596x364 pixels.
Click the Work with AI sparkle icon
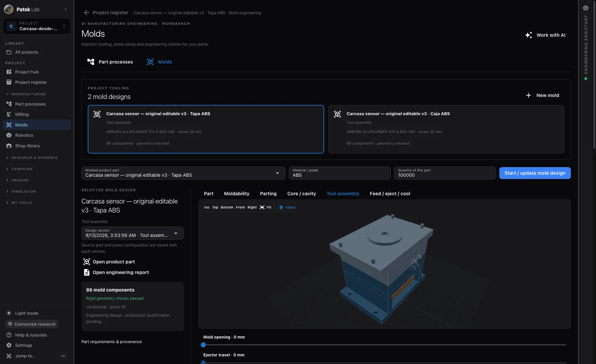pos(529,35)
